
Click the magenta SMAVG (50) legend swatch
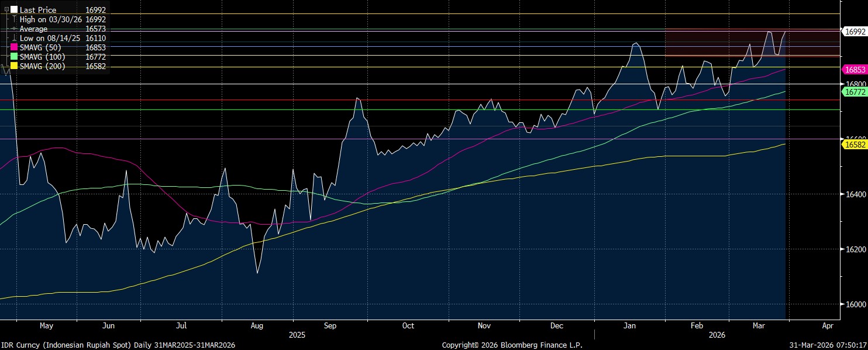[14, 47]
